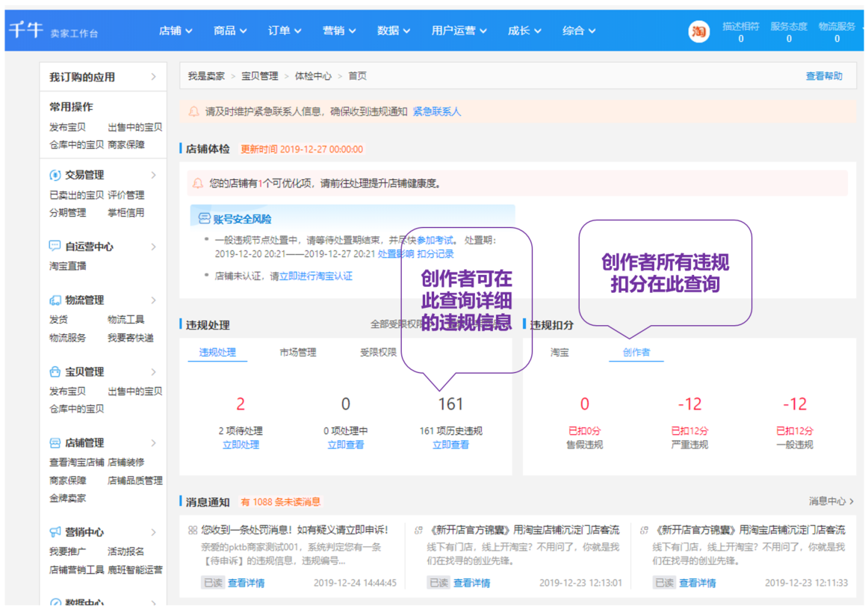
Task: Click the 交易管理 sidebar icon
Action: click(55, 175)
